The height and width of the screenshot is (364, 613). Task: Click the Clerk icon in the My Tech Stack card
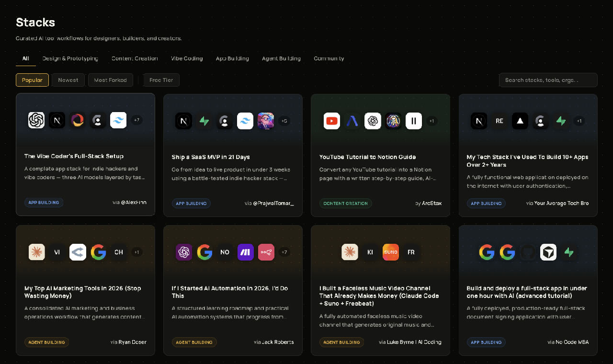point(541,121)
